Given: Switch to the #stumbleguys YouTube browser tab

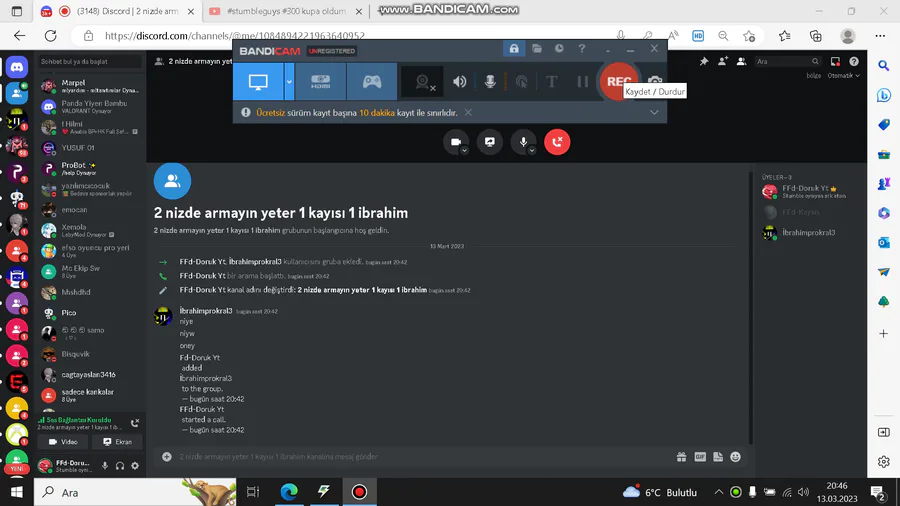Looking at the screenshot, I should pyautogui.click(x=285, y=11).
